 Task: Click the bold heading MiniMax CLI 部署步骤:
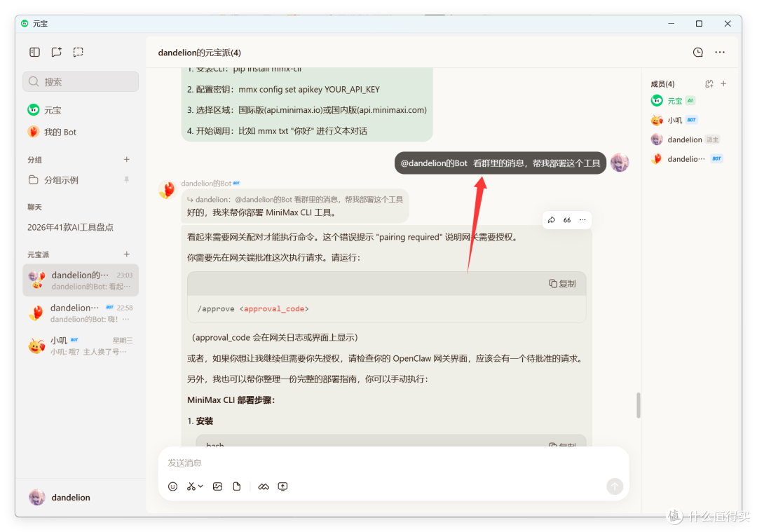[231, 400]
